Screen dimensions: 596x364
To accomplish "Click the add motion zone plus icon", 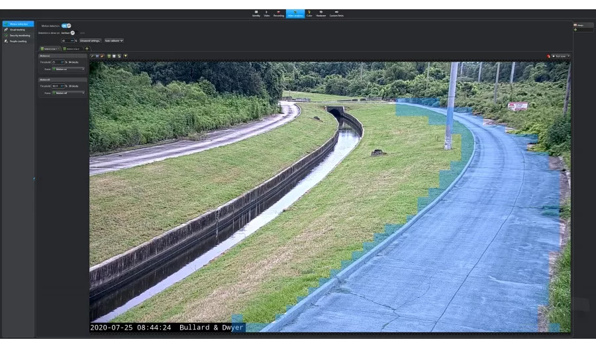I will tap(87, 48).
